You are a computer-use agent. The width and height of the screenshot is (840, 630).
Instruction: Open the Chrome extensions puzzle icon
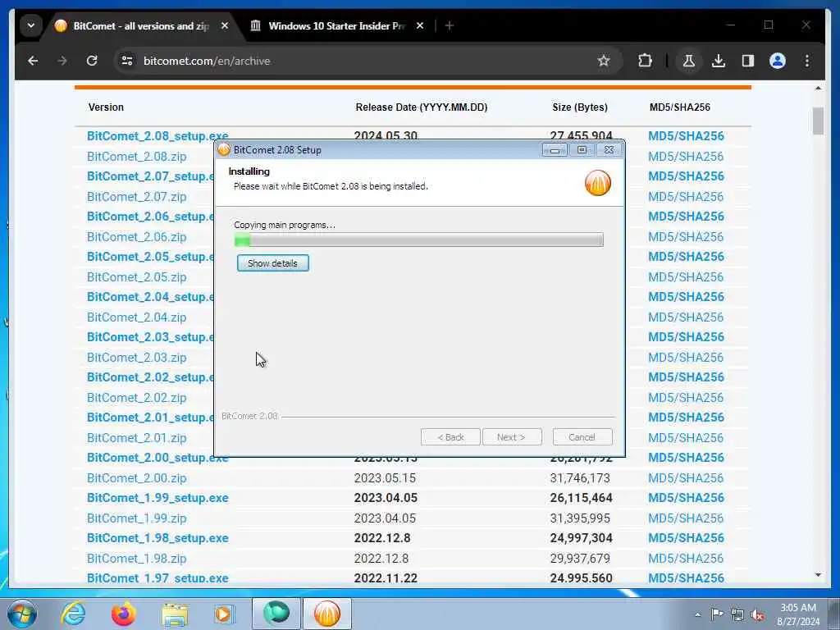(x=645, y=61)
